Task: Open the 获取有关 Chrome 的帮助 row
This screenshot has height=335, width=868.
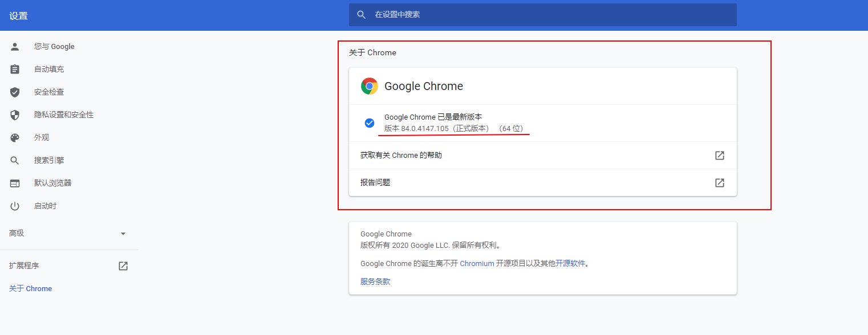Action: pos(543,156)
